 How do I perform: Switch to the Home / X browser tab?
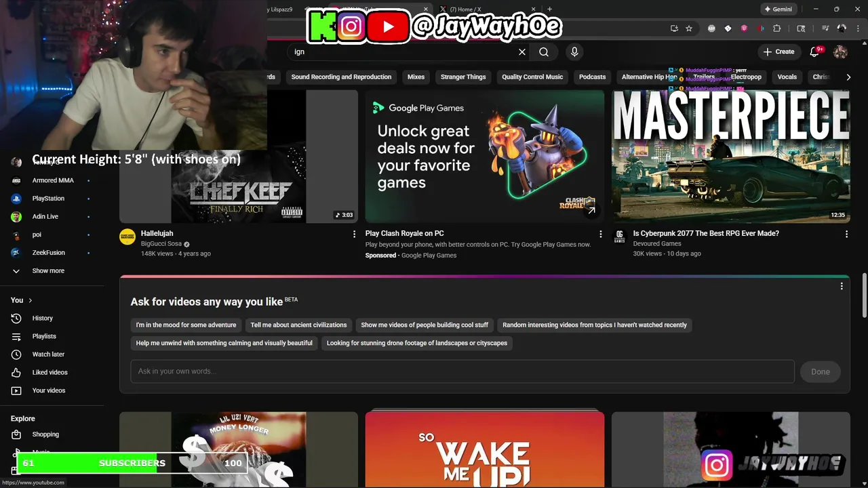click(x=487, y=9)
